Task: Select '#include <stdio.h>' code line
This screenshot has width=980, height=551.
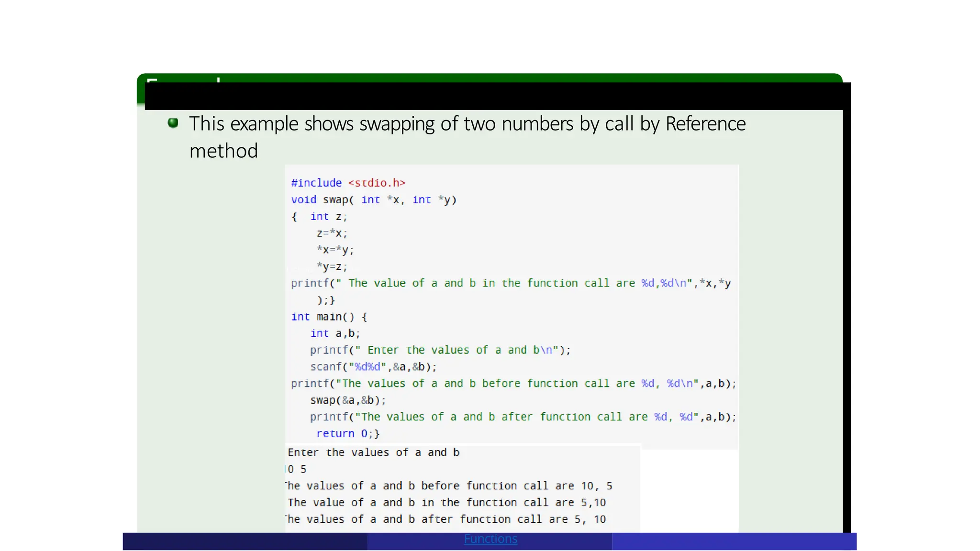Action: pyautogui.click(x=348, y=183)
